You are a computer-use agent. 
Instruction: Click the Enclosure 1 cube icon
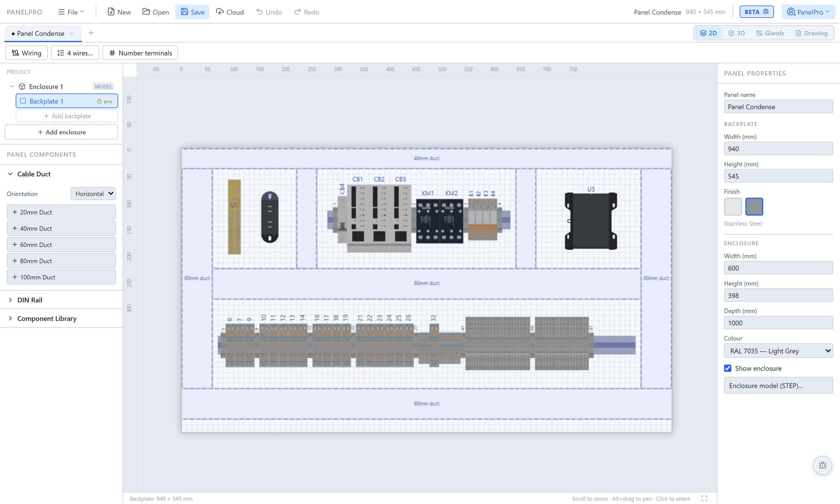[x=22, y=87]
